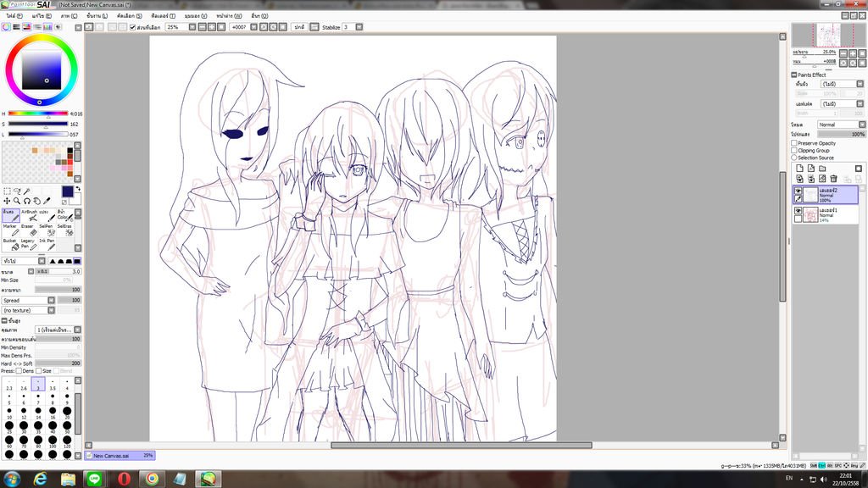Open Opera browser from taskbar
Screen dimensions: 868x488
124,479
